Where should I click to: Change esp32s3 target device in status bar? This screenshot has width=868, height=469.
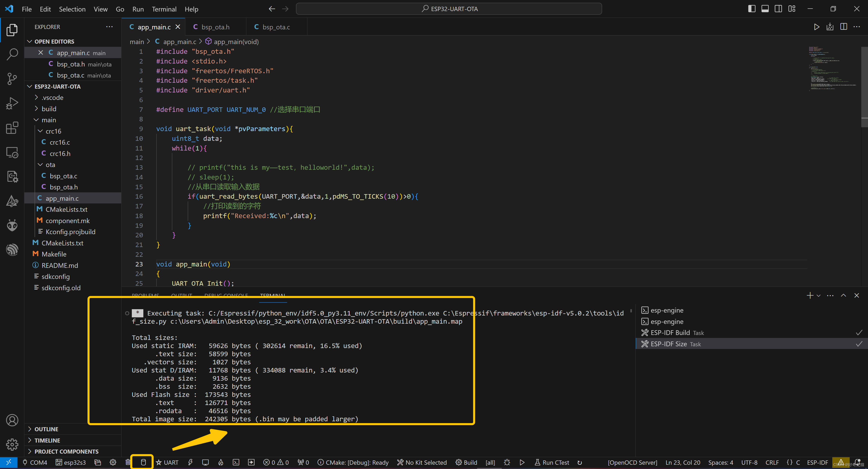71,462
